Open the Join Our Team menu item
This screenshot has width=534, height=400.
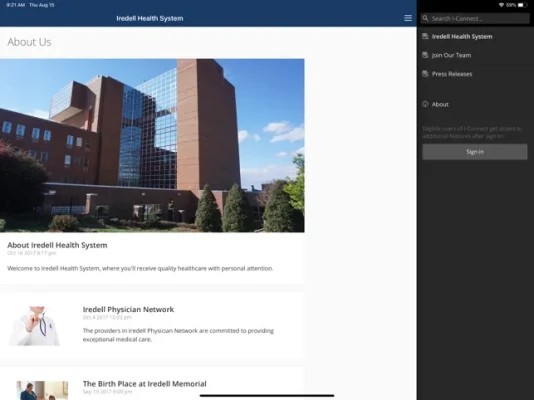475,55
